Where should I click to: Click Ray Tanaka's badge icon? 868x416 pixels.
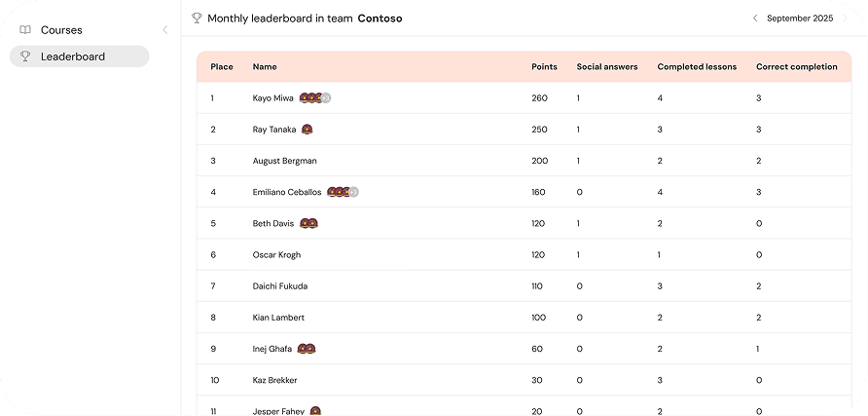click(x=307, y=130)
